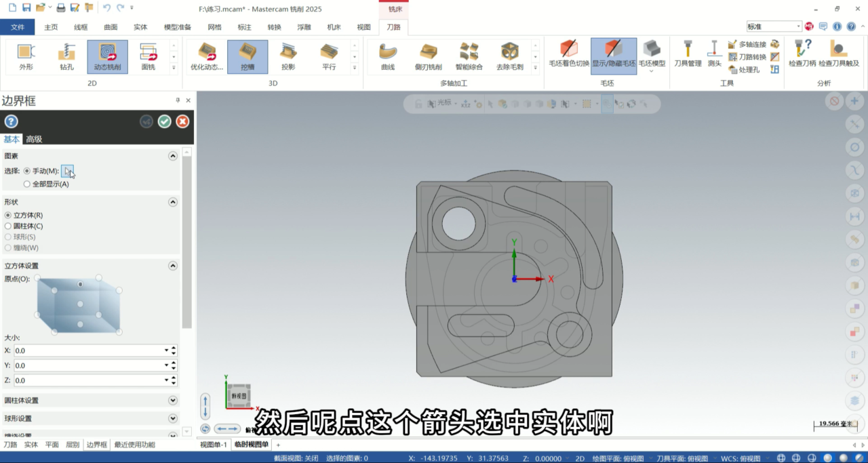Switch to the 模型准备 ribbon tab

coord(178,27)
